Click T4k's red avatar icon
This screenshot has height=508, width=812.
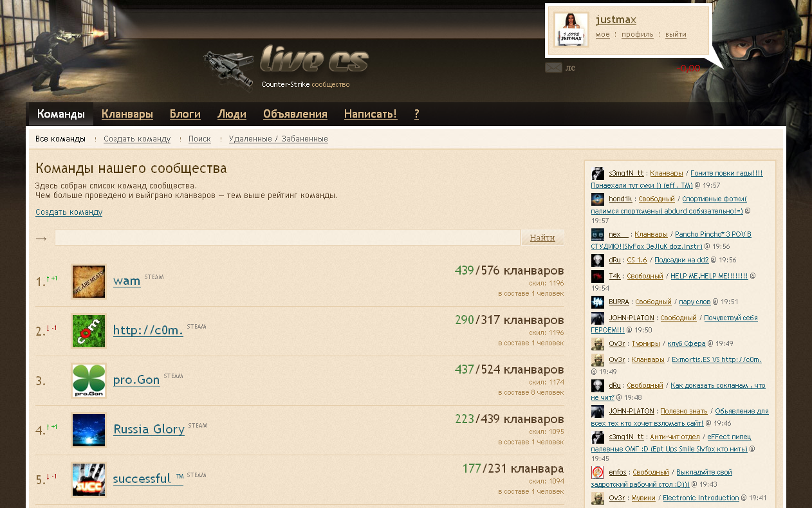(598, 277)
